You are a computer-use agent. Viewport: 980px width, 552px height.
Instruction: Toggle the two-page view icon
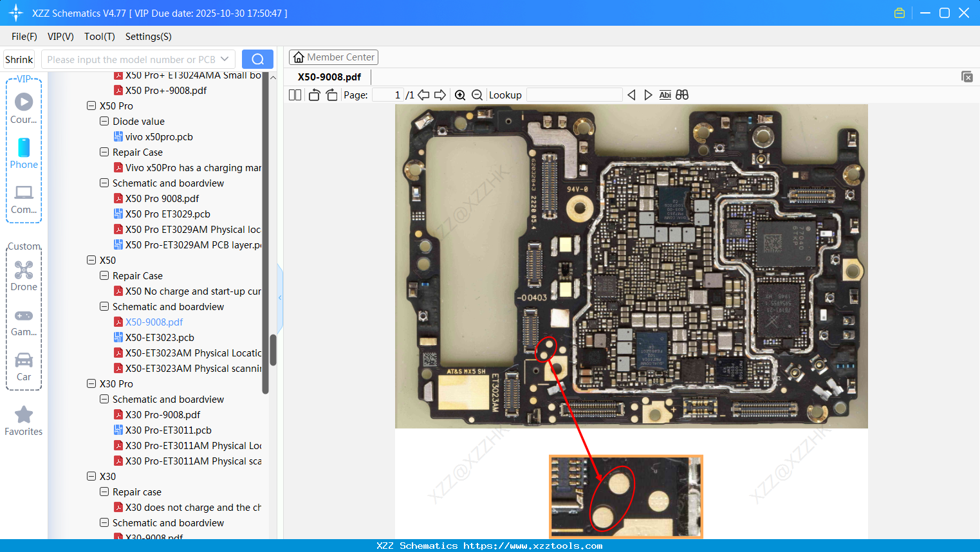295,95
